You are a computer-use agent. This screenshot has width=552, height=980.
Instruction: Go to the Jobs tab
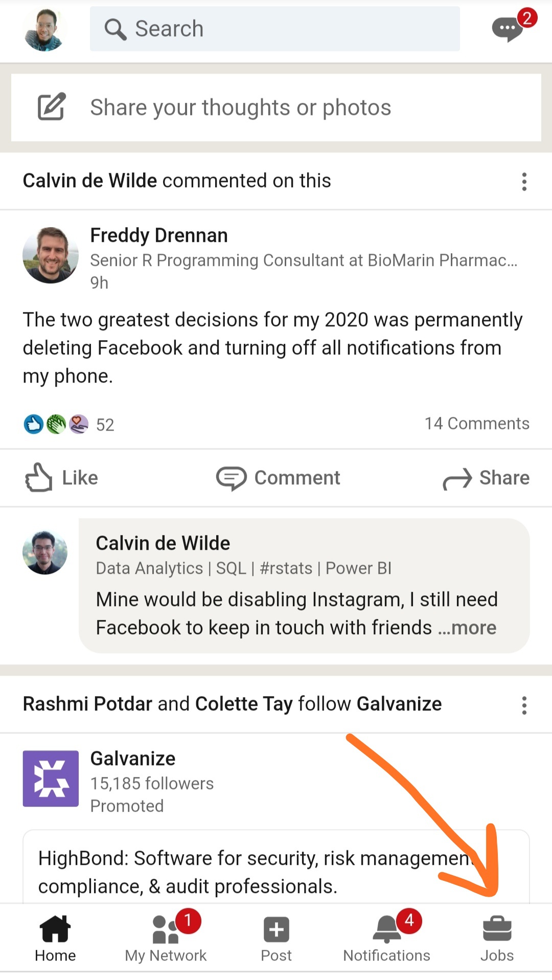[x=497, y=939]
